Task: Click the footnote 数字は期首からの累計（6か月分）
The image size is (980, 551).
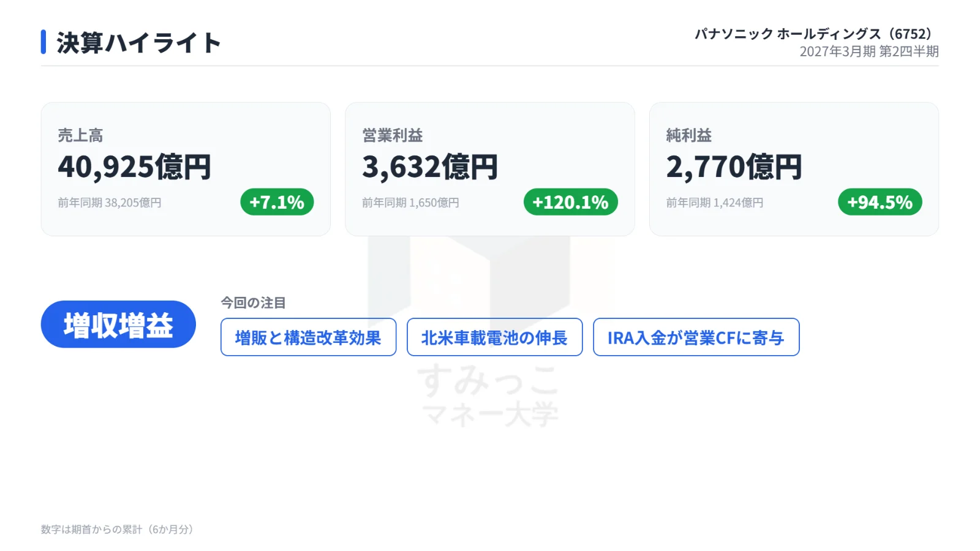Action: 118,530
